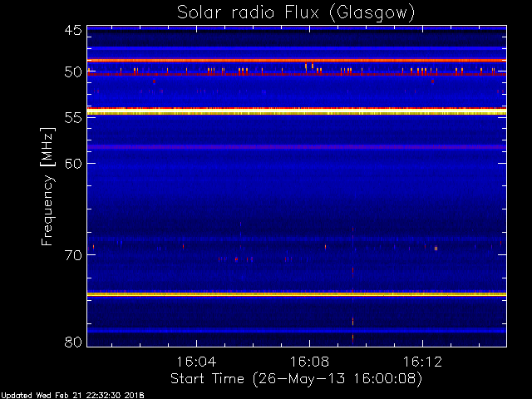Select the 70 MHz tick label
Image resolution: width=532 pixels, height=399 pixels.
[72, 255]
